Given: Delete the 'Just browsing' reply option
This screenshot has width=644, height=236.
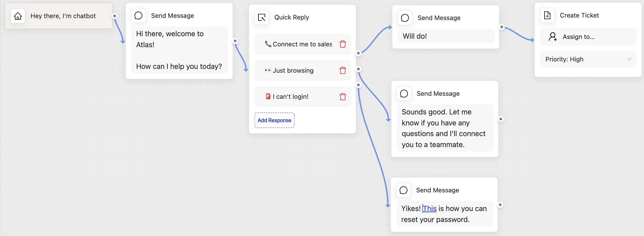Looking at the screenshot, I should (x=343, y=70).
